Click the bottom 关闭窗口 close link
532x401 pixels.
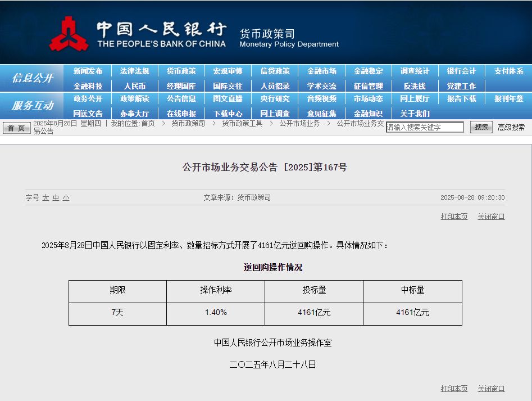[x=491, y=389]
